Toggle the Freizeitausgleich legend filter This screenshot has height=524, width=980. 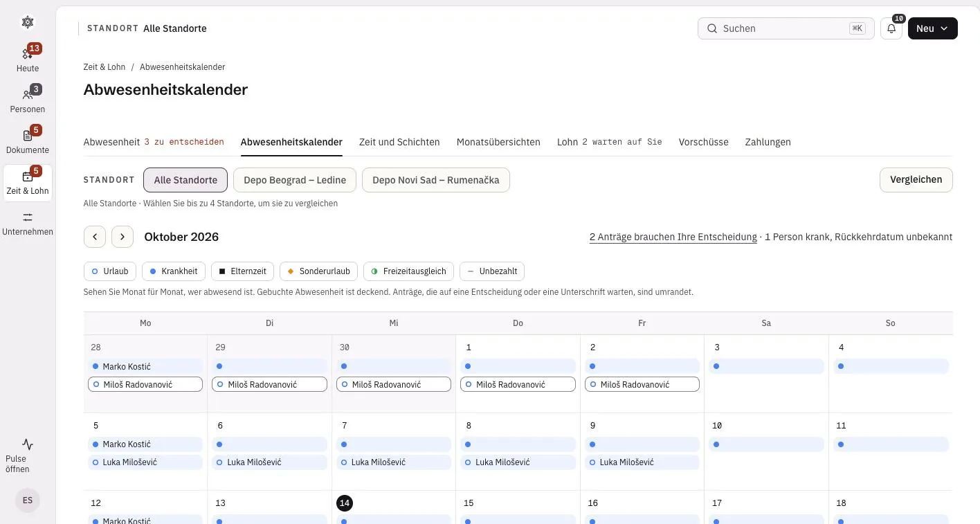pos(409,271)
